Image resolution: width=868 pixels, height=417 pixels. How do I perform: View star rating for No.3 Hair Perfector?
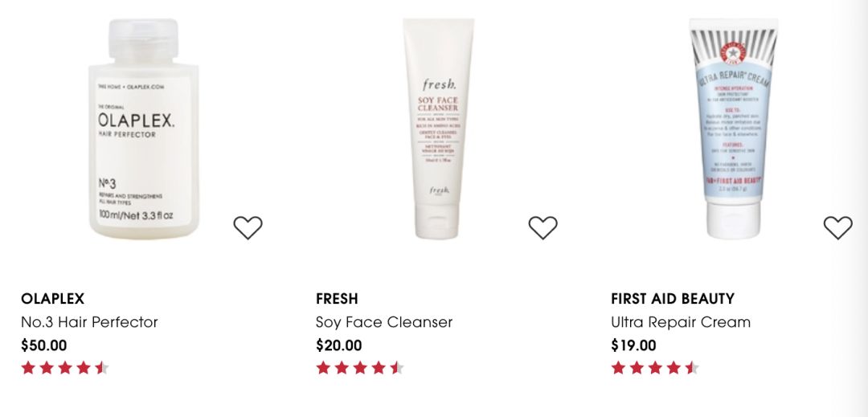click(65, 368)
